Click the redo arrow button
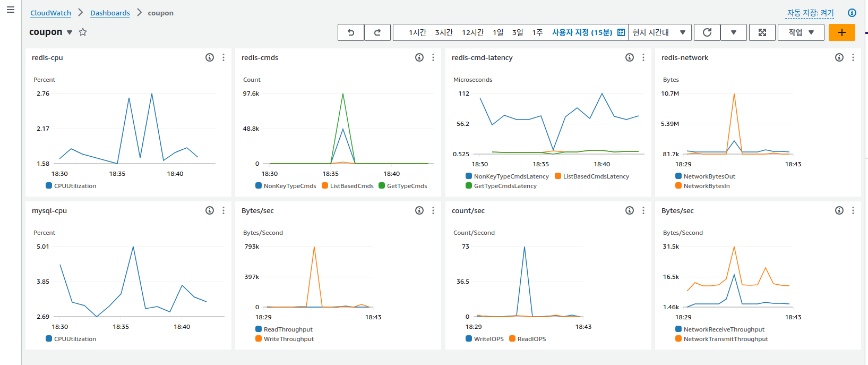868x365 pixels. (x=377, y=32)
